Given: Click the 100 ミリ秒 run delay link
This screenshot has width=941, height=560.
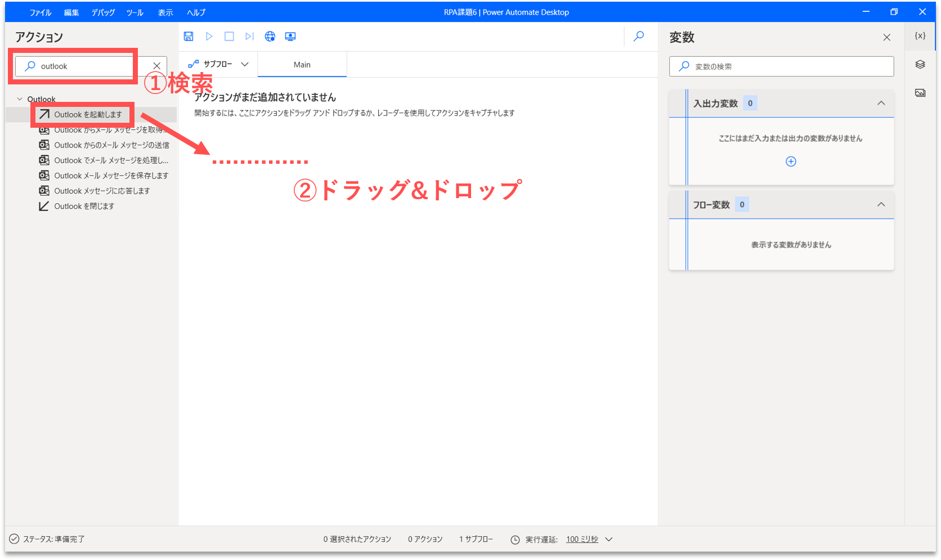Looking at the screenshot, I should pyautogui.click(x=582, y=539).
